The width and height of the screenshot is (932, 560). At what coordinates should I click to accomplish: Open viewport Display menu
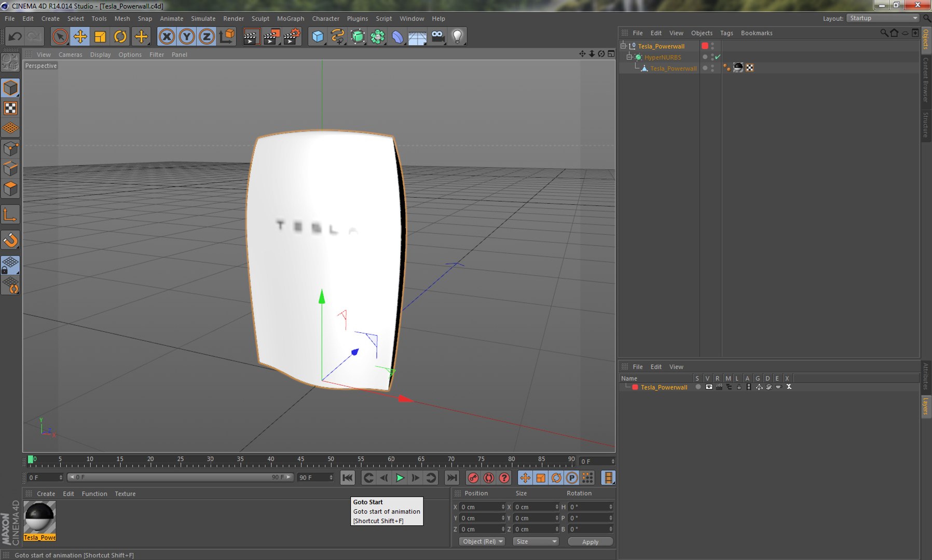pos(100,54)
